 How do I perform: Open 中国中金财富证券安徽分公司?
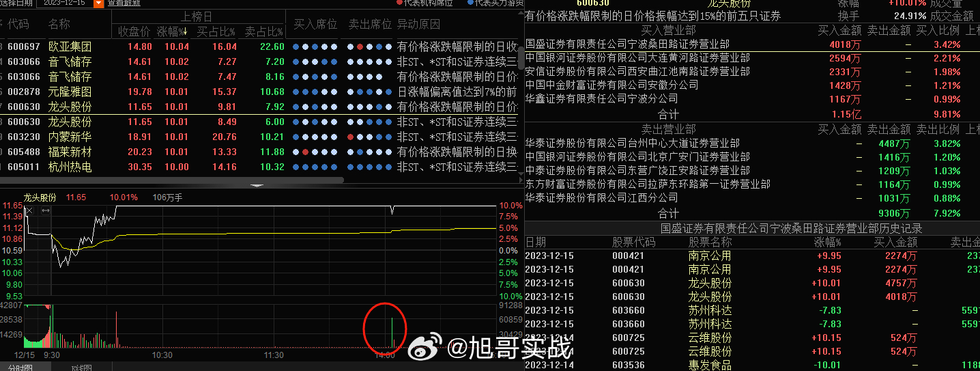(612, 86)
